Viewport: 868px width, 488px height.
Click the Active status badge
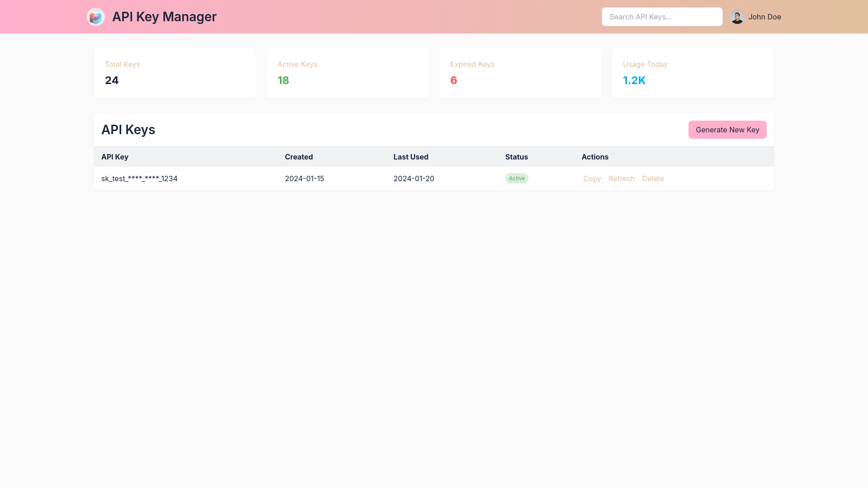coord(517,178)
